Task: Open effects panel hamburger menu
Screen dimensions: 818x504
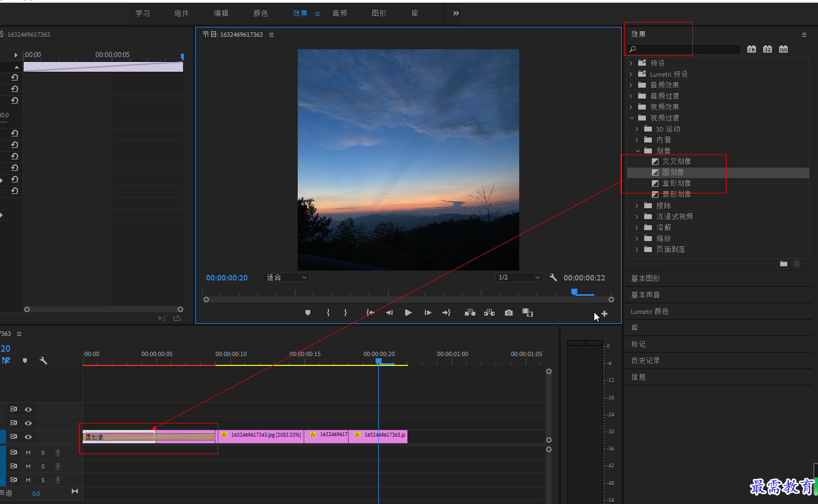Action: coord(804,35)
